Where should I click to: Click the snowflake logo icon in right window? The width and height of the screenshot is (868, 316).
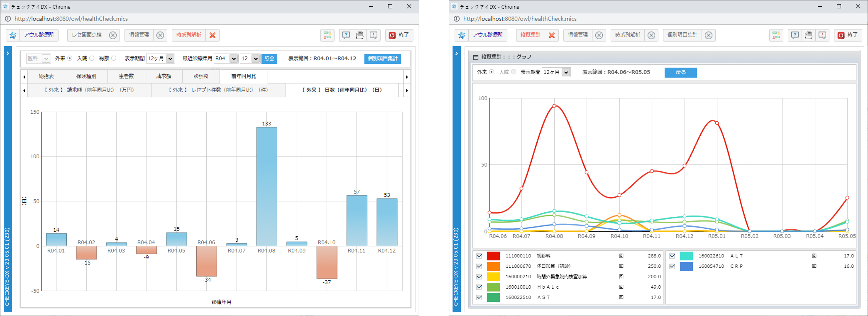point(462,35)
